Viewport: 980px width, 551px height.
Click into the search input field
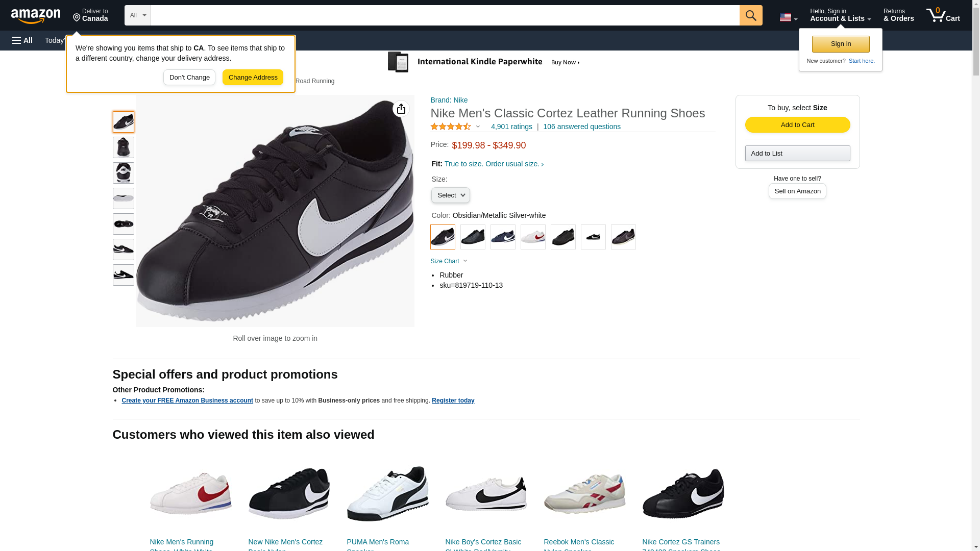pos(444,15)
